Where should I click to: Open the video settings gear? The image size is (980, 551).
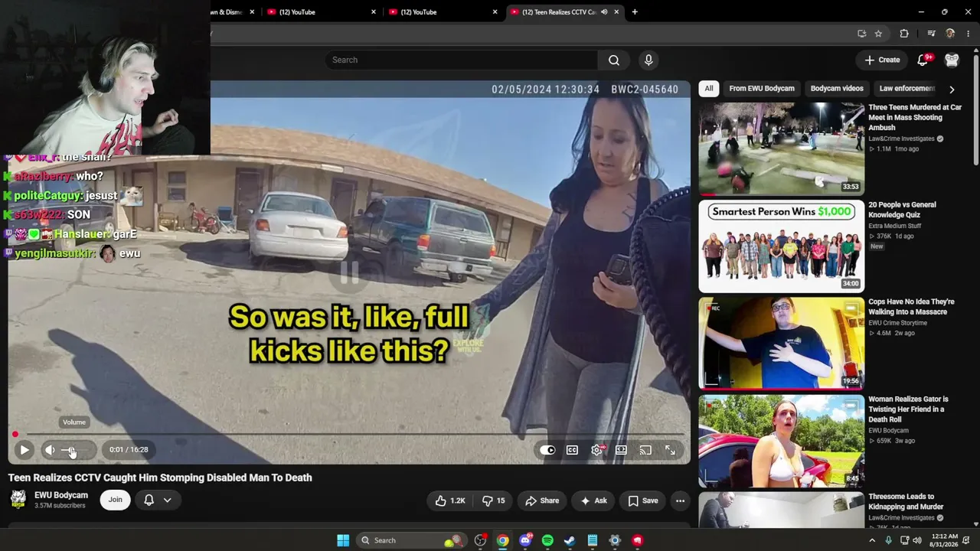coord(597,450)
